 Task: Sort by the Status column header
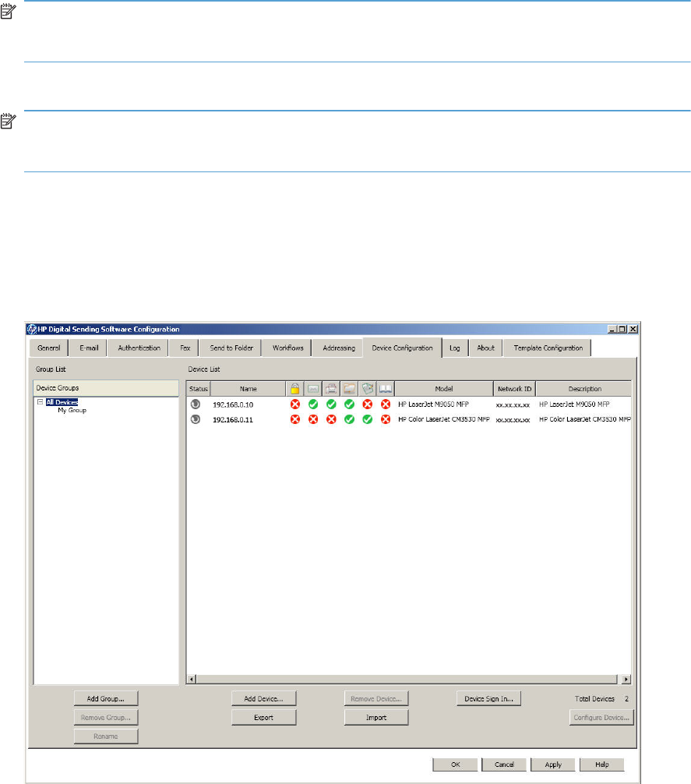tap(199, 389)
